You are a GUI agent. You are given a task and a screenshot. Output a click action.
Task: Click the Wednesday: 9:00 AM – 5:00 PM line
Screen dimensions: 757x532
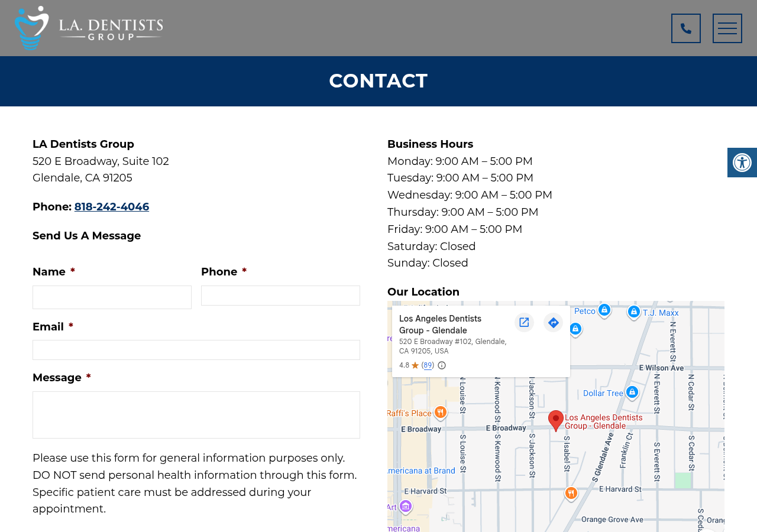(x=470, y=195)
